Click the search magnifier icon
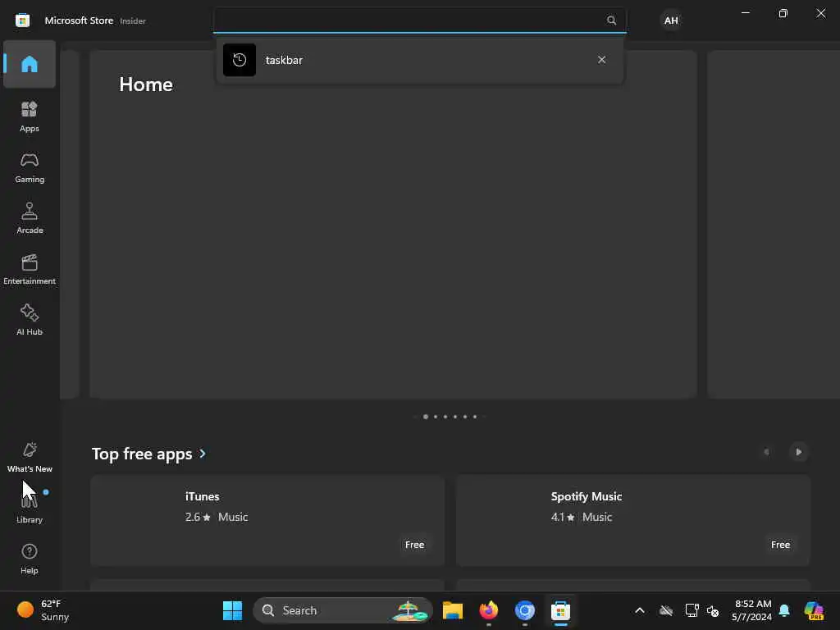 click(x=611, y=21)
